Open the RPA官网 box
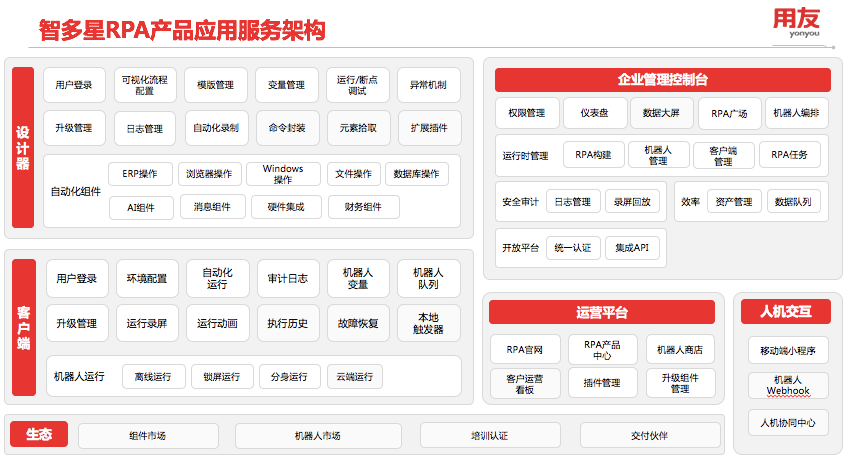This screenshot has width=853, height=458. (525, 350)
